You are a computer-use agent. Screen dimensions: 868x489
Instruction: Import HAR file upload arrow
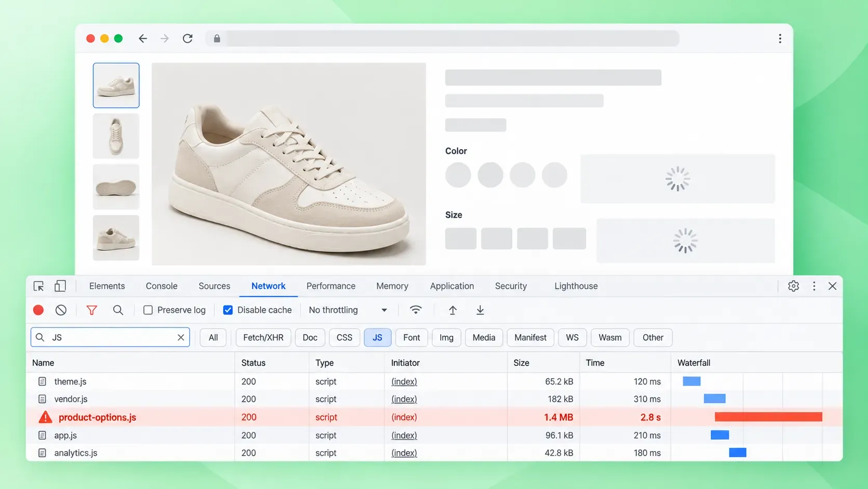453,310
